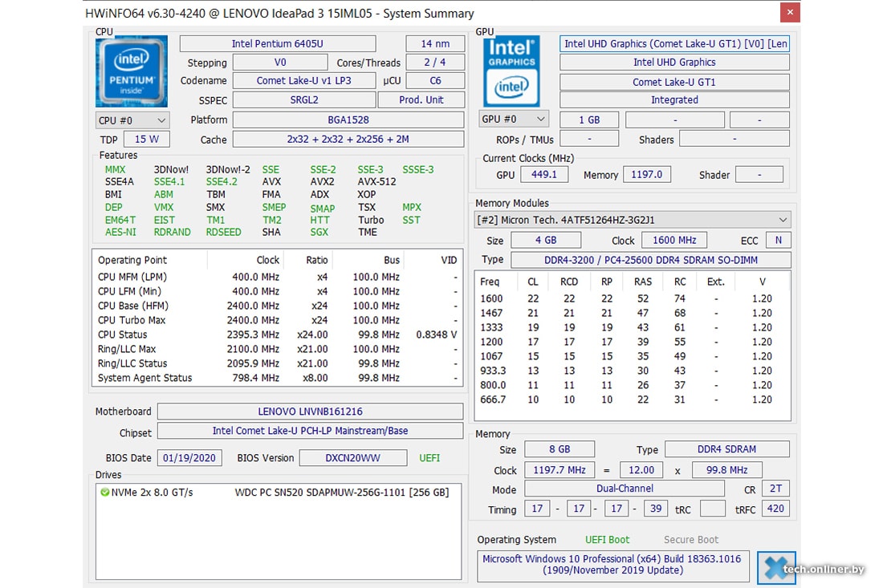The height and width of the screenshot is (588, 883).
Task: Open the GPU #0 selector dropdown
Action: 514,120
